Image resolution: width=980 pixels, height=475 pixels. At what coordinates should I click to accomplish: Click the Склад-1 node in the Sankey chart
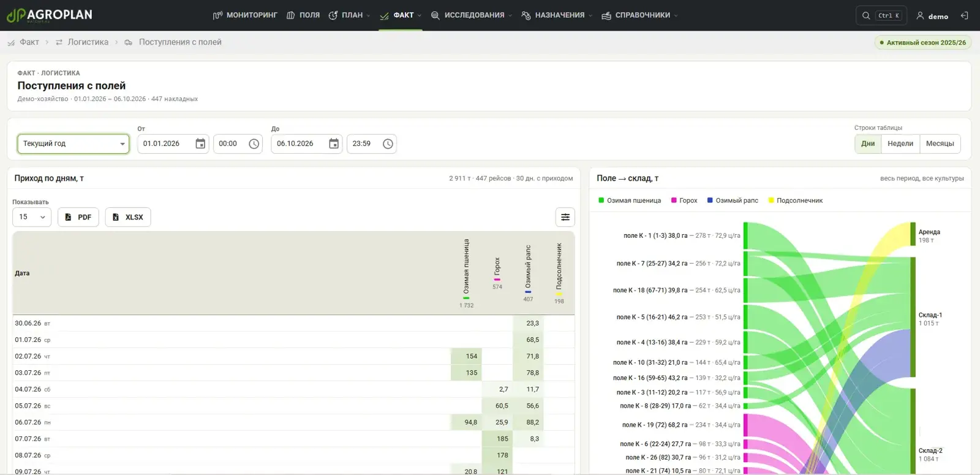(x=913, y=317)
